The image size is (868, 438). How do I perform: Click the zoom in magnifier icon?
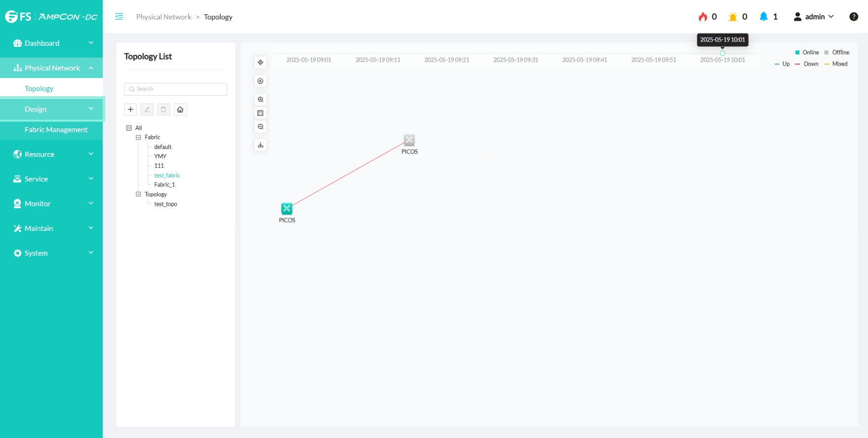click(x=260, y=100)
